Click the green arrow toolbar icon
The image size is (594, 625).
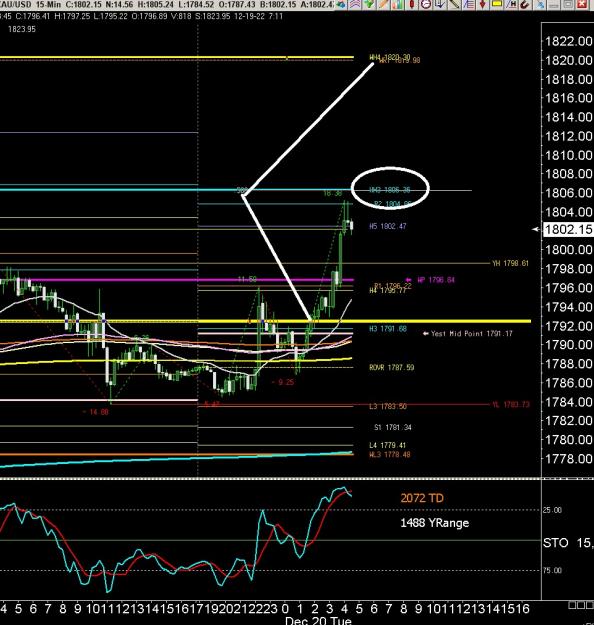pos(370,4)
